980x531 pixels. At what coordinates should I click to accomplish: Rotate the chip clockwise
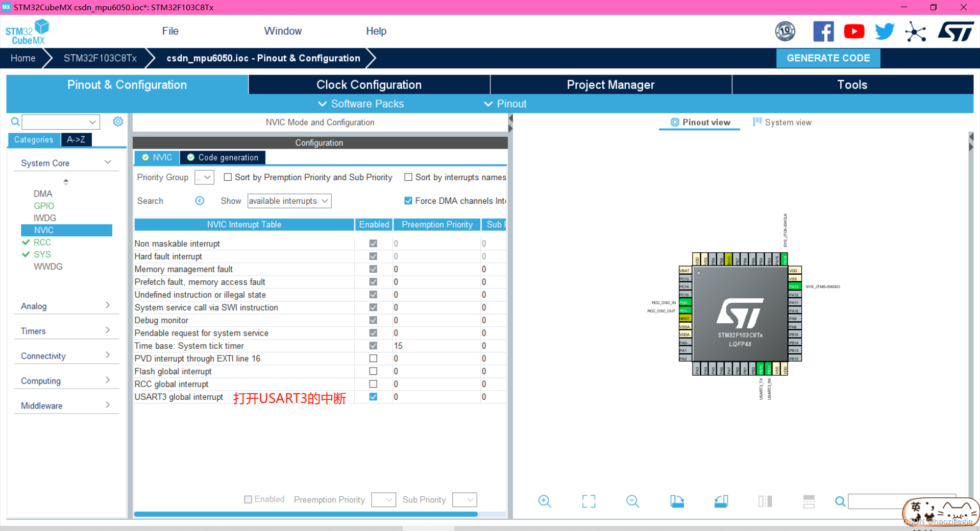[677, 501]
